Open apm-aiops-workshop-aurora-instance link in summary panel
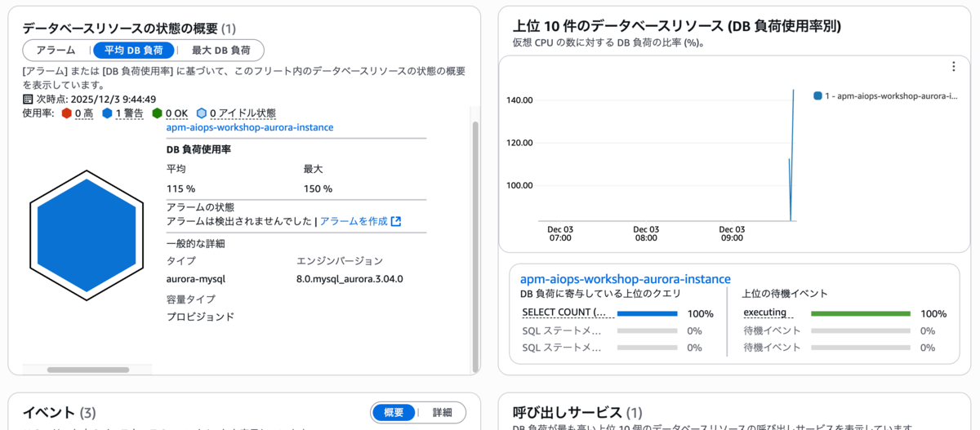This screenshot has height=430, width=980. 250,127
